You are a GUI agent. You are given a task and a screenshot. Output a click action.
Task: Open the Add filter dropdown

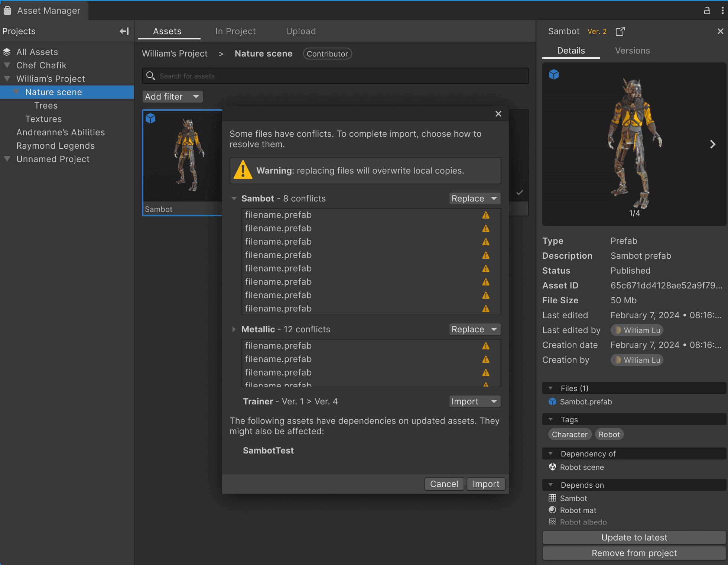tap(172, 96)
